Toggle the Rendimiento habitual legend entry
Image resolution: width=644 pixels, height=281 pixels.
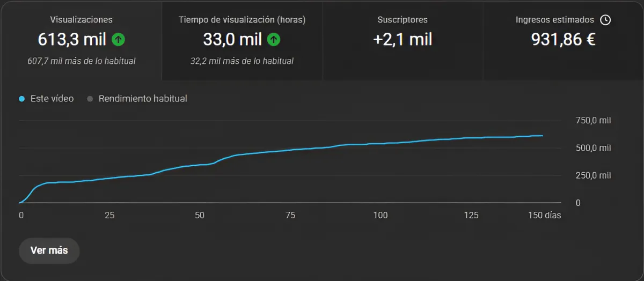pyautogui.click(x=137, y=99)
